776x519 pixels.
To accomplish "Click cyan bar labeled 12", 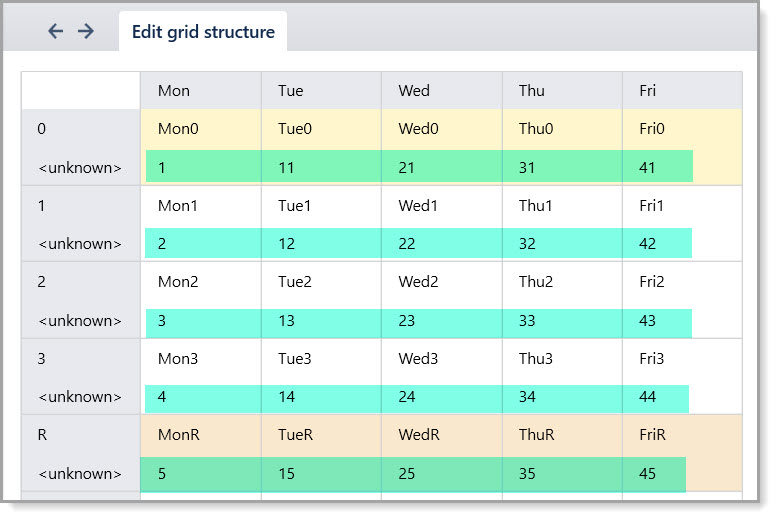I will point(321,243).
